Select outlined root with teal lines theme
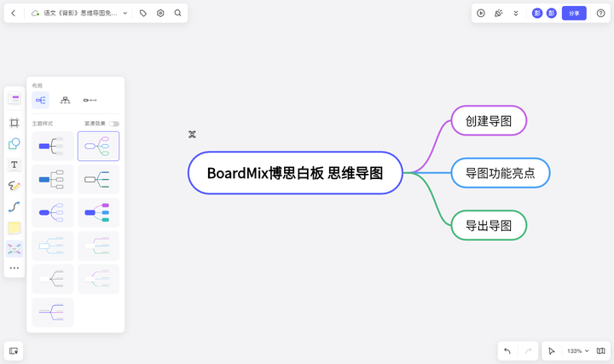This screenshot has width=614, height=364. point(98,179)
